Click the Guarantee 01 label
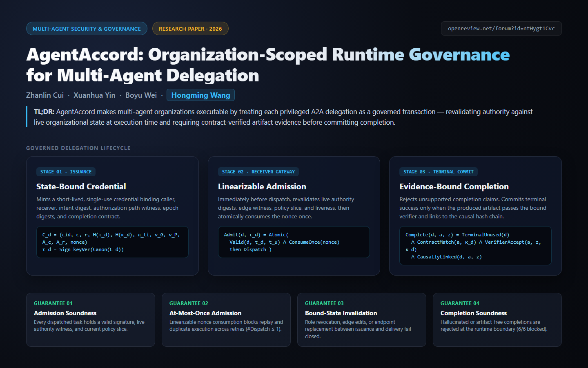The image size is (588, 368). click(53, 303)
